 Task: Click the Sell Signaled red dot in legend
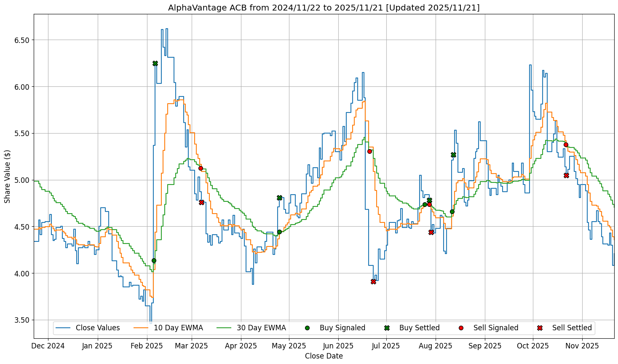[461, 328]
